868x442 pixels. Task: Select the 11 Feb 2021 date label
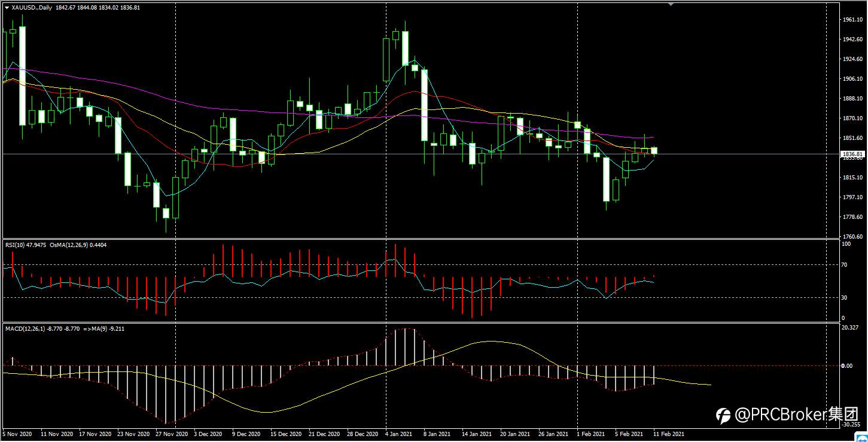669,434
